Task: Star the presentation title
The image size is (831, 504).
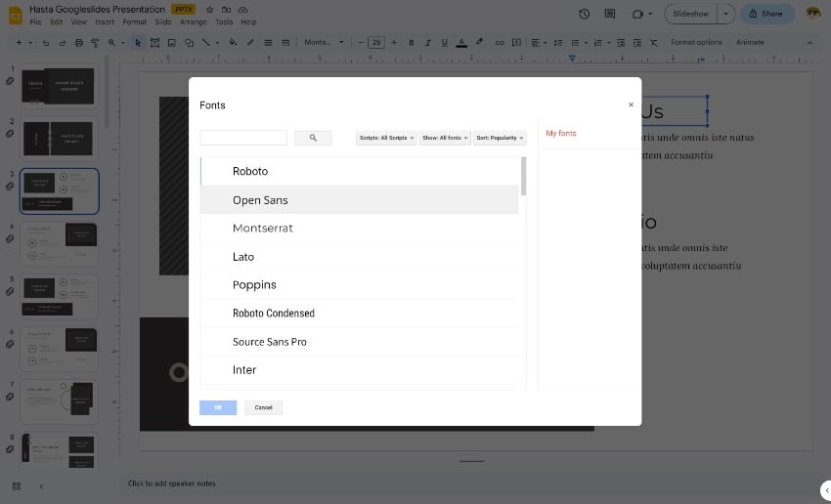Action: point(209,9)
